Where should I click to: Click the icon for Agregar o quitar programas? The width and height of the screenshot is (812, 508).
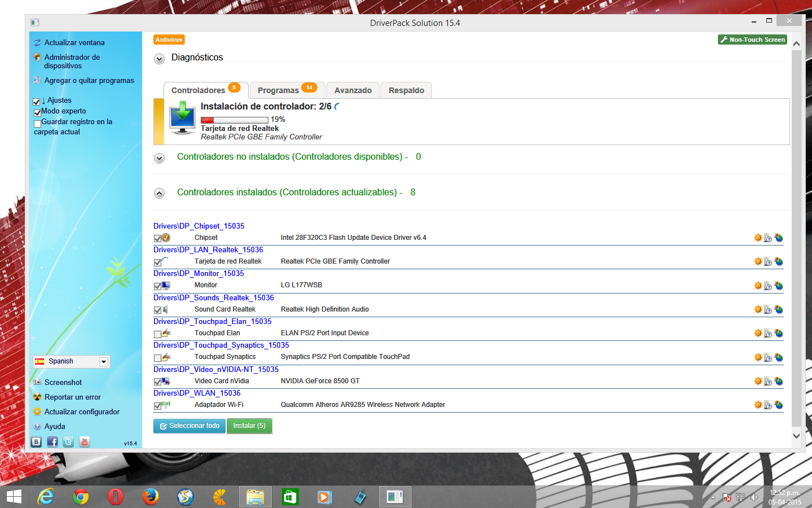click(x=37, y=80)
